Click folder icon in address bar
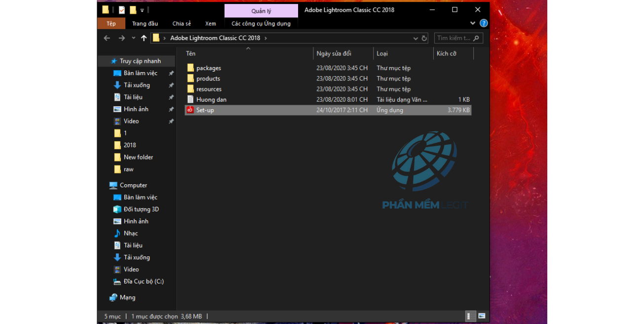 [x=156, y=38]
